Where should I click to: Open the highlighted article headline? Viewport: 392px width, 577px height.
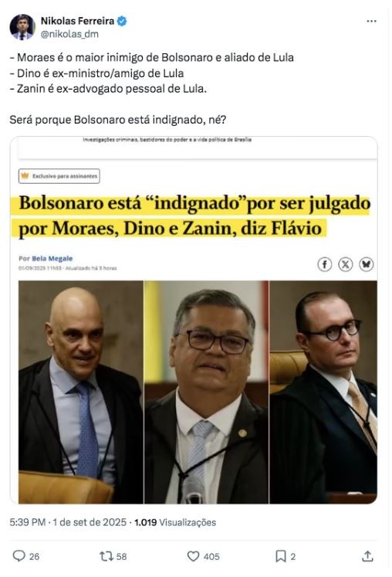194,216
